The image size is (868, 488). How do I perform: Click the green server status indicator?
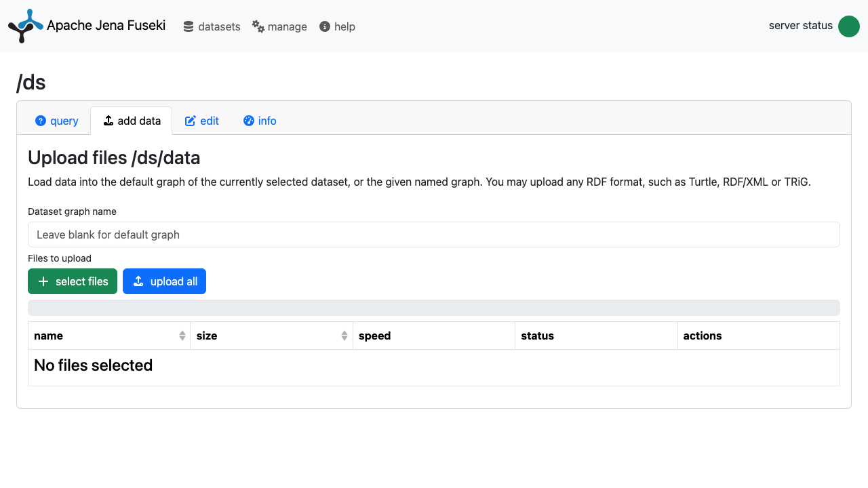pyautogui.click(x=849, y=26)
